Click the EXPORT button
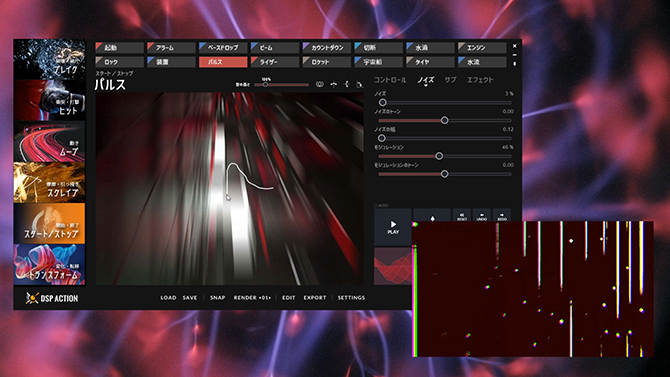 (x=315, y=297)
